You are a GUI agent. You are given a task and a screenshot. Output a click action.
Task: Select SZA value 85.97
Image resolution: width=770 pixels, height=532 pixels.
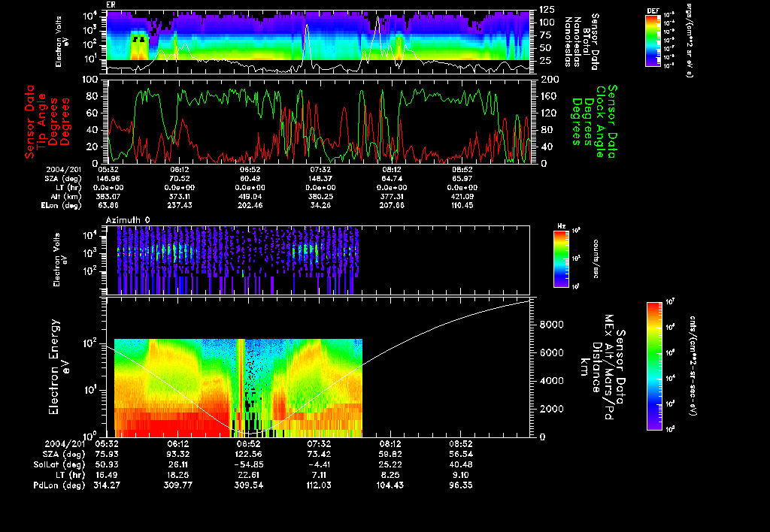tap(462, 179)
